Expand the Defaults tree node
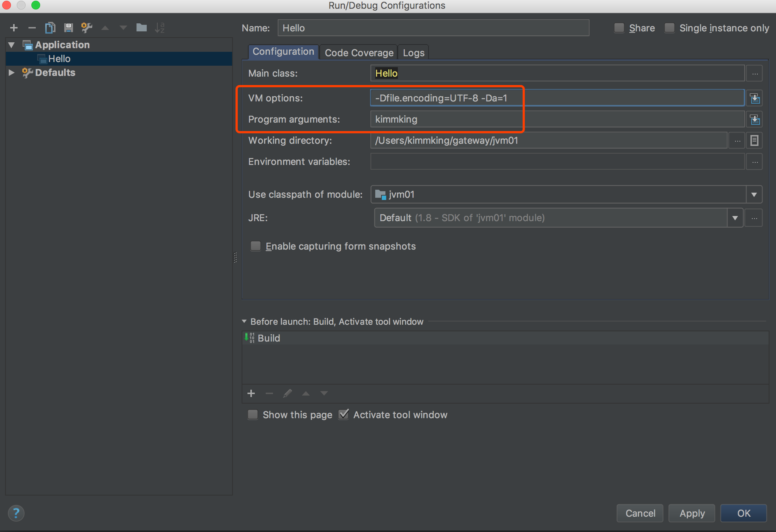 click(11, 73)
